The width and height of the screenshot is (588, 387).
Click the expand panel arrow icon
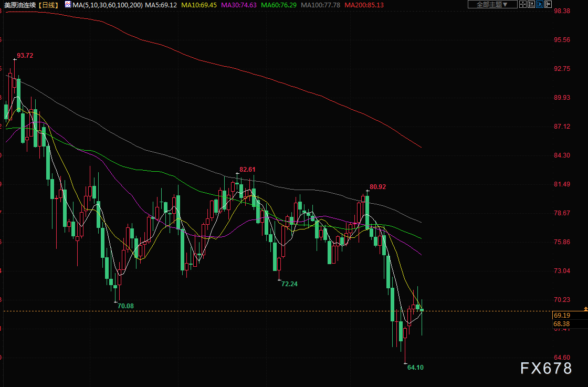[548, 5]
